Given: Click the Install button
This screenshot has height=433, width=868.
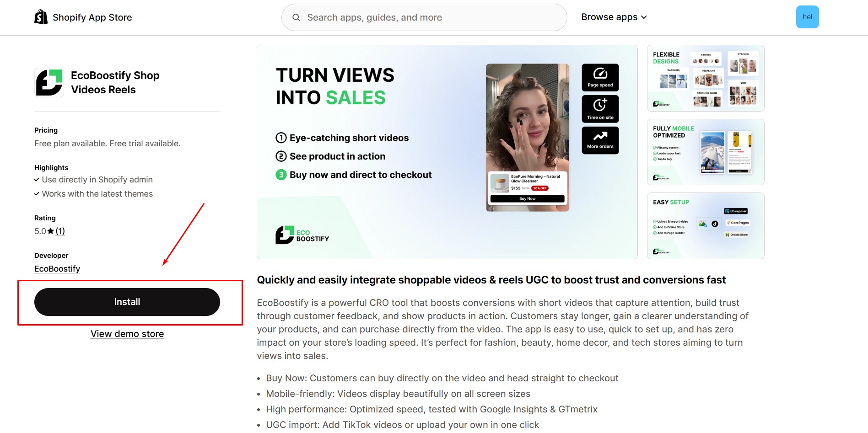Looking at the screenshot, I should tap(127, 302).
